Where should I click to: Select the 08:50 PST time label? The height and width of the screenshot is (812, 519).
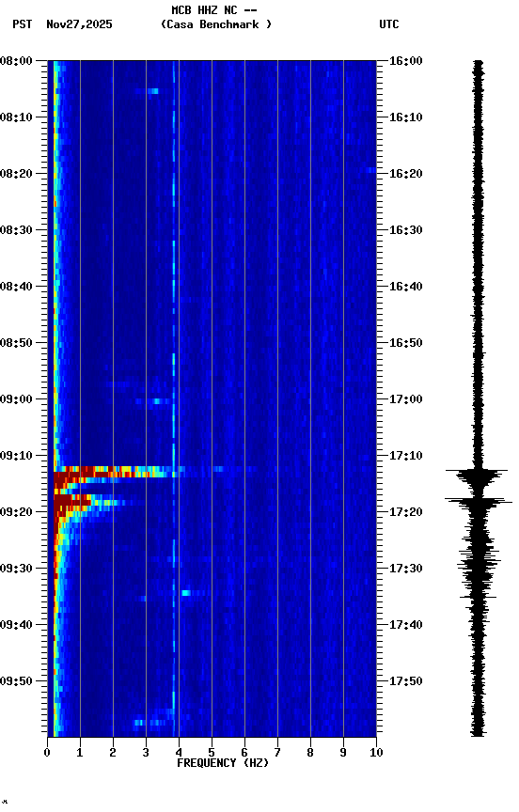pos(16,343)
